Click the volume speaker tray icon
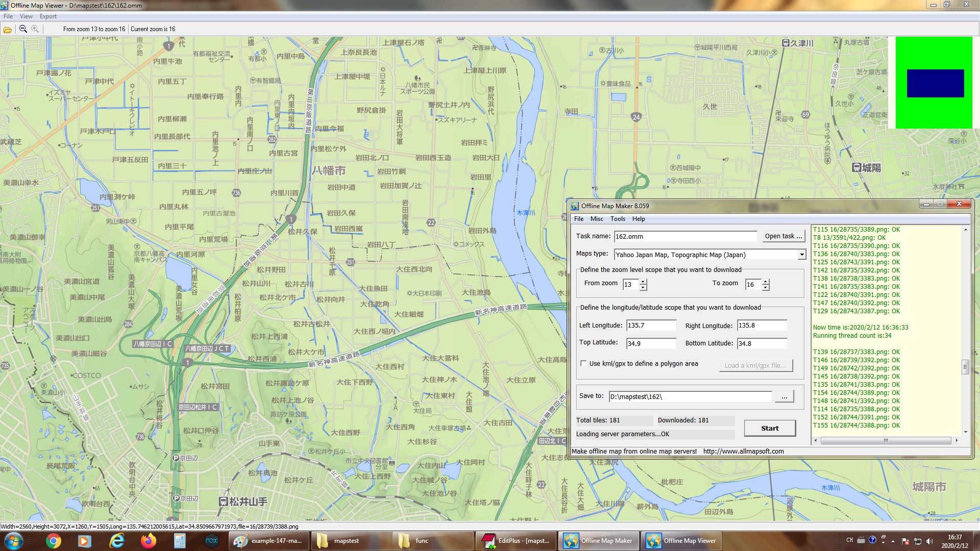 [929, 541]
